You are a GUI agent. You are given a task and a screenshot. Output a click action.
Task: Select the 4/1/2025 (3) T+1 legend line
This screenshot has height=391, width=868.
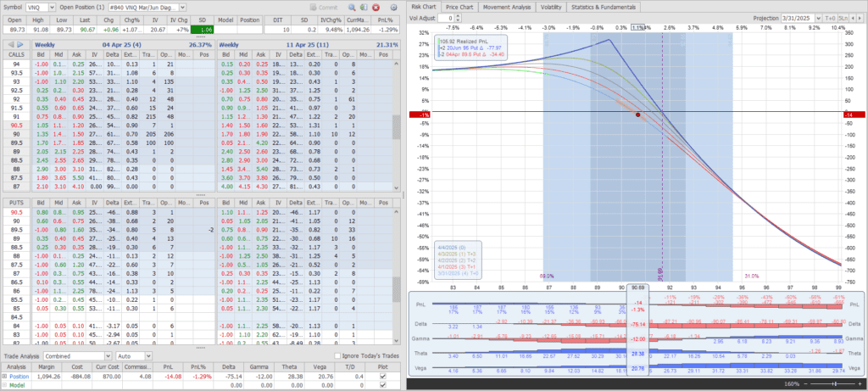pos(455,265)
